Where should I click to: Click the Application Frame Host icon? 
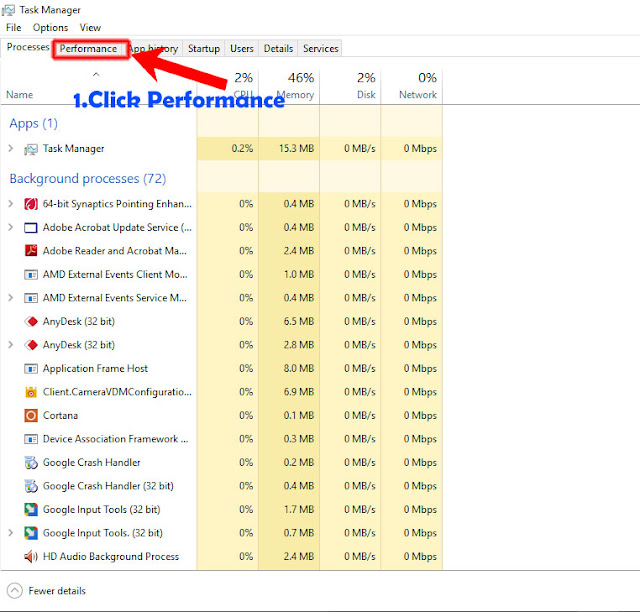tap(31, 369)
